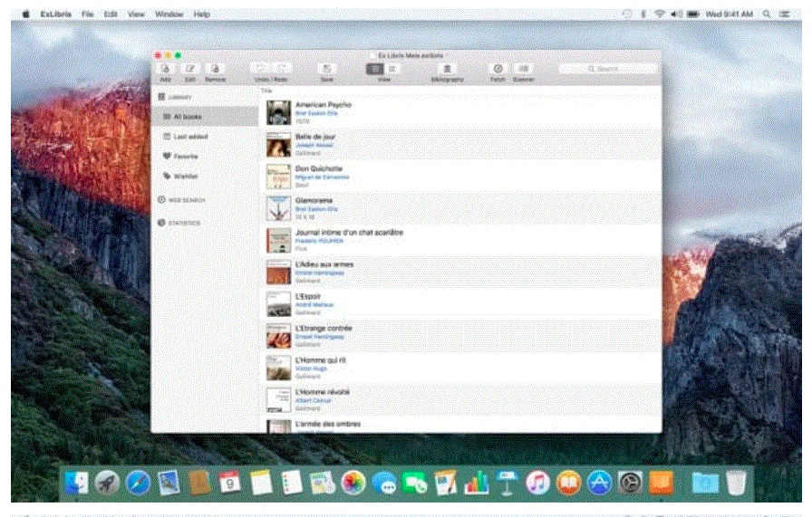Open the Window menu
The height and width of the screenshot is (517, 812).
(x=169, y=14)
